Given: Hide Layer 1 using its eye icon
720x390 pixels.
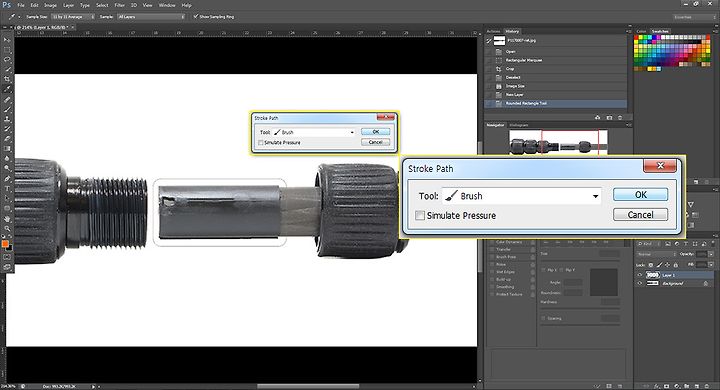Looking at the screenshot, I should [640, 275].
